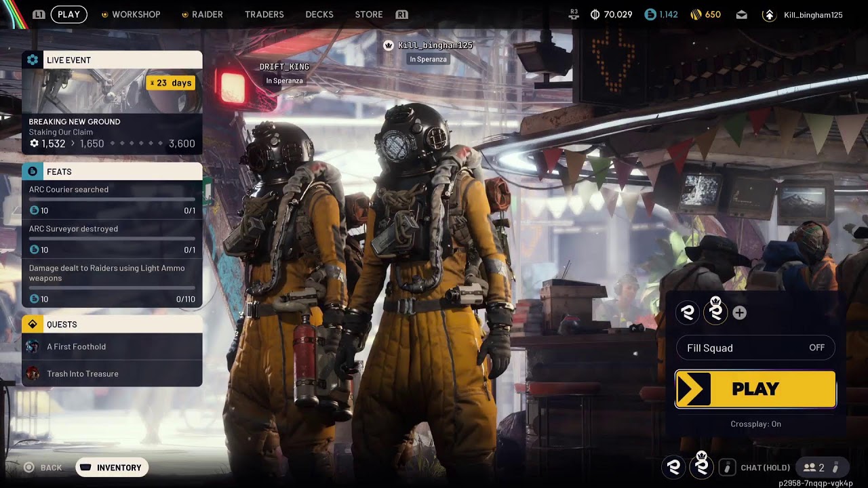This screenshot has height=488, width=868.
Task: Go Back using the bottom-left label
Action: tap(51, 468)
